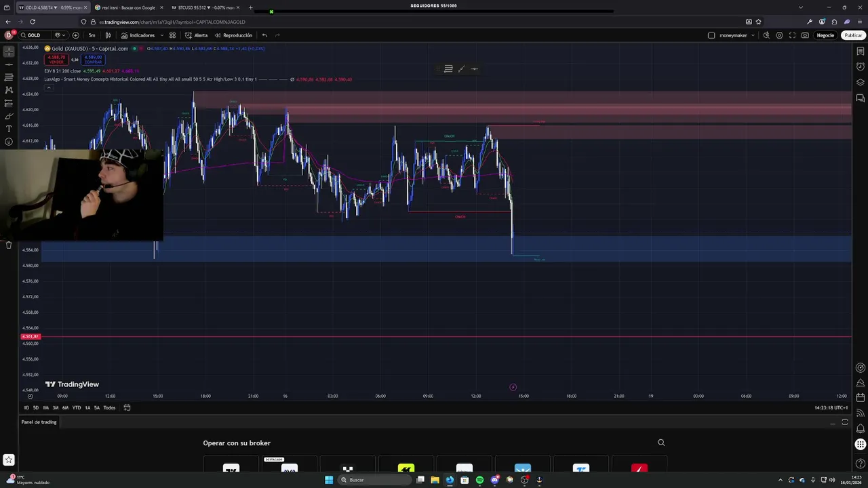Open the watchlist panel in right sidebar
Image resolution: width=868 pixels, height=488 pixels.
coord(861,52)
